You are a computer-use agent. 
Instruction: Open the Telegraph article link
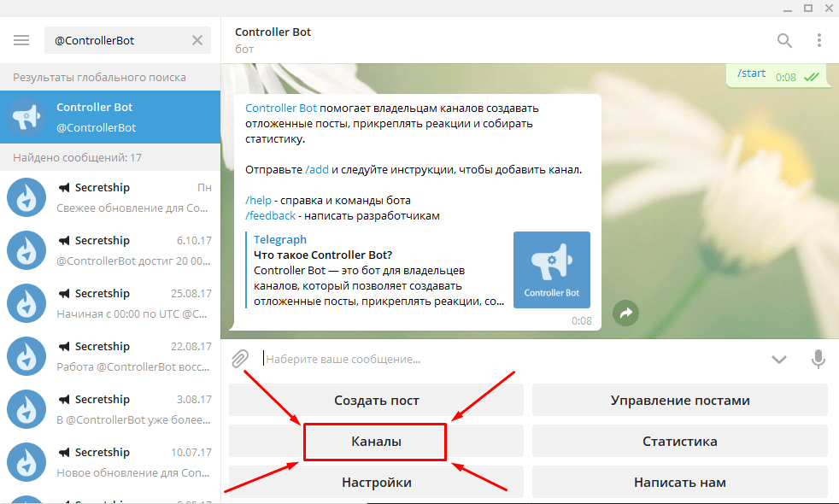(280, 239)
